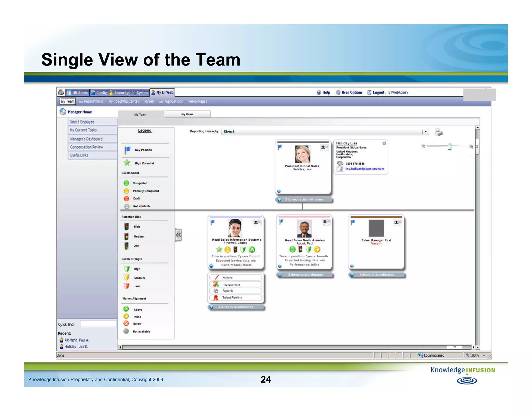Viewport: 532px width, 411px height.
Task: Click Paul Abbot's photo thumbnail
Action: (304, 229)
